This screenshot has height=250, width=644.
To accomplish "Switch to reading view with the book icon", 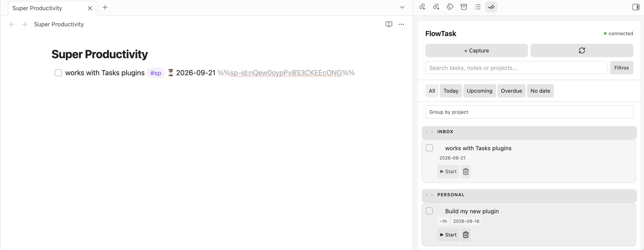I will (x=389, y=24).
